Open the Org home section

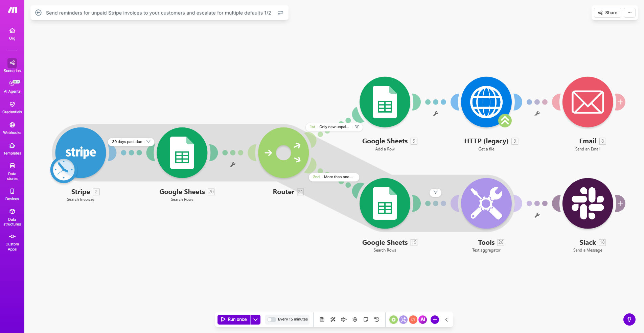12,34
